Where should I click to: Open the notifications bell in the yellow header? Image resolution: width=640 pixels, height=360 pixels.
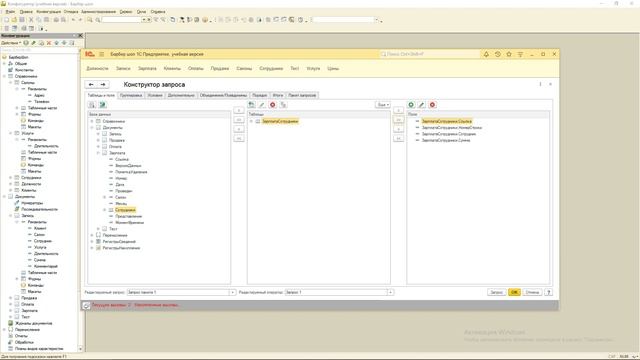(486, 54)
